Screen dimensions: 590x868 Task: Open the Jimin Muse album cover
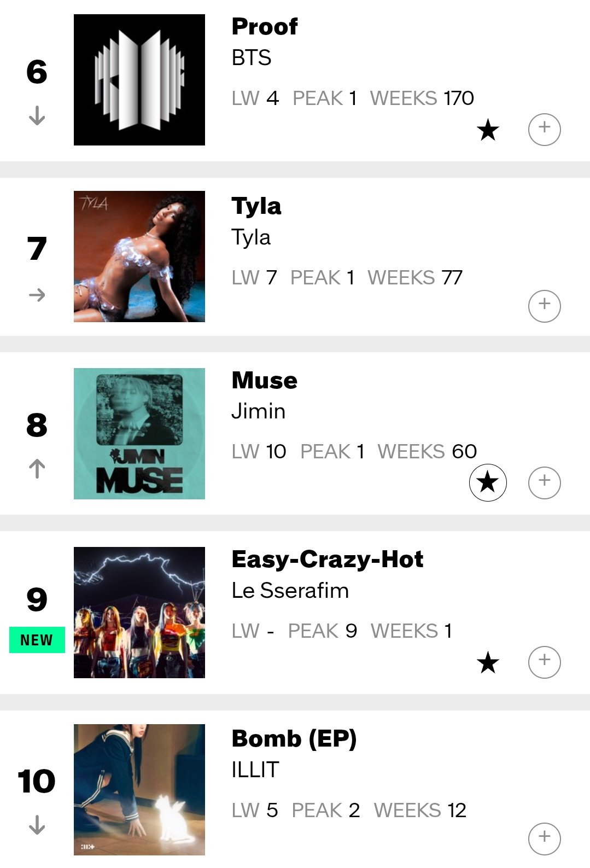pyautogui.click(x=139, y=434)
